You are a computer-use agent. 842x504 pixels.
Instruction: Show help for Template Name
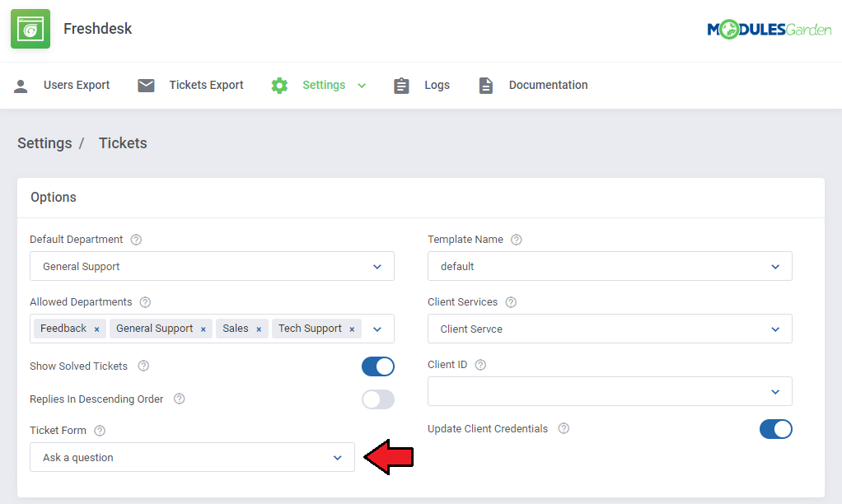coord(516,240)
